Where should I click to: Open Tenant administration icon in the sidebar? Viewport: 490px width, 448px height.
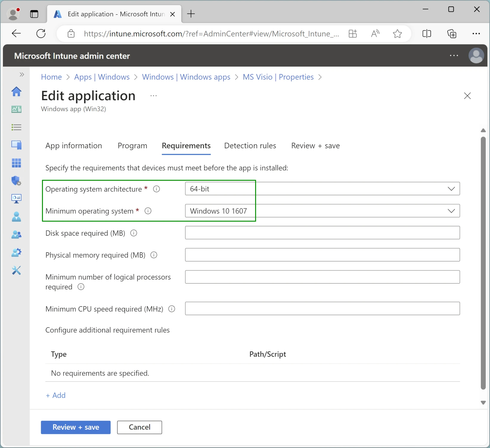click(16, 253)
